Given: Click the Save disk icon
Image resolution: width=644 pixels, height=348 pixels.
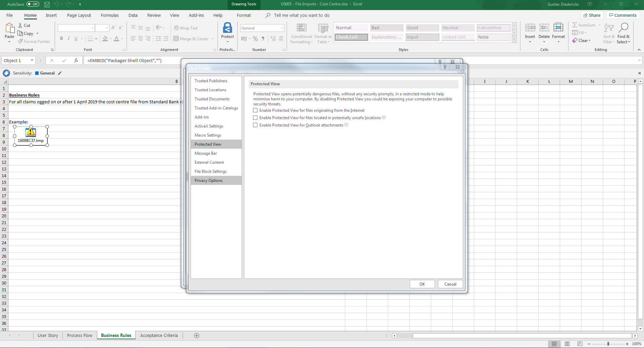Looking at the screenshot, I should [x=47, y=4].
